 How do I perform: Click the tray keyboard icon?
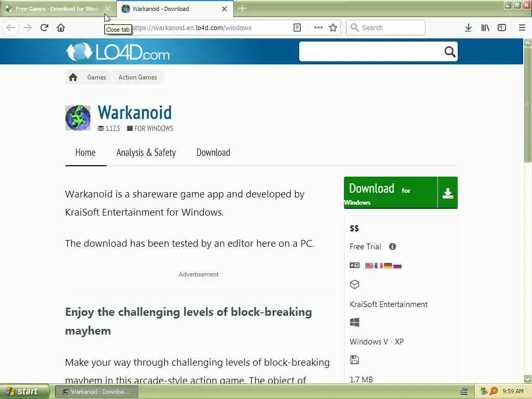coord(464,392)
